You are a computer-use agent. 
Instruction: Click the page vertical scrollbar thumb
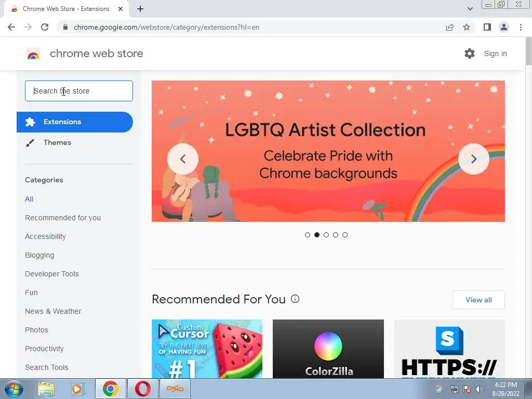tap(528, 51)
